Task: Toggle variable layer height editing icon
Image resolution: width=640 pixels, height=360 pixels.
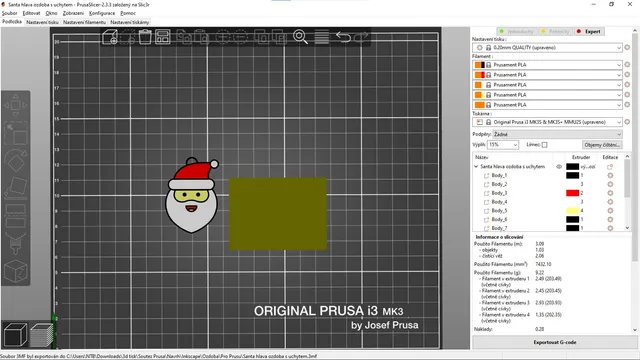Action: pyautogui.click(x=321, y=37)
